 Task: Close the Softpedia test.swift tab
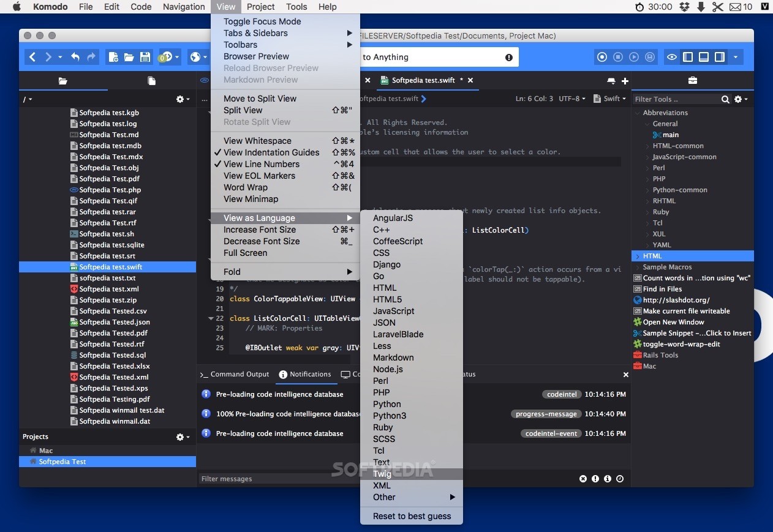[x=470, y=80]
